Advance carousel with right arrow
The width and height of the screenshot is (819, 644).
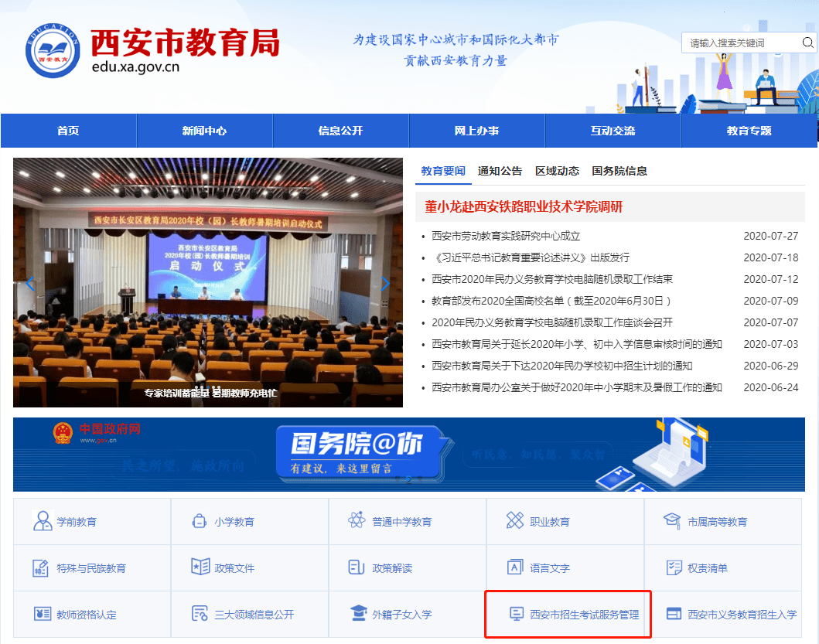pos(386,283)
